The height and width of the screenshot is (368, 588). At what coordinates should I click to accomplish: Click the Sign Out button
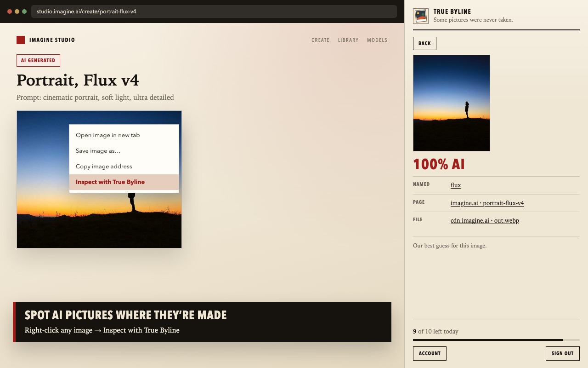click(563, 353)
